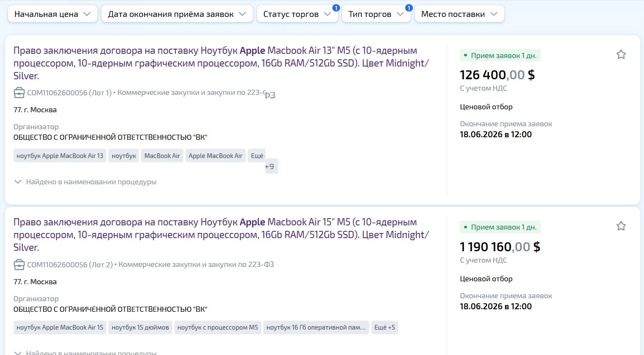
Task: Select the 'ноутбук 15 дюймов' tag
Action: pos(140,327)
